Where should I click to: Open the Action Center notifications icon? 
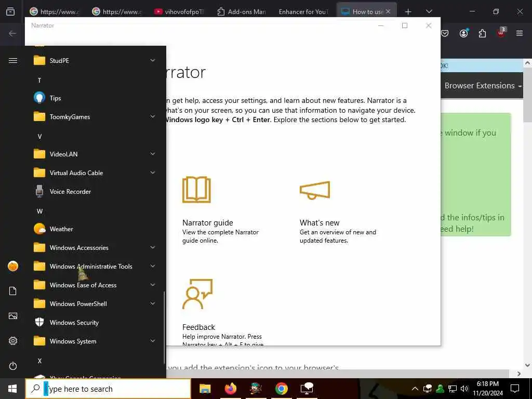tap(515, 389)
